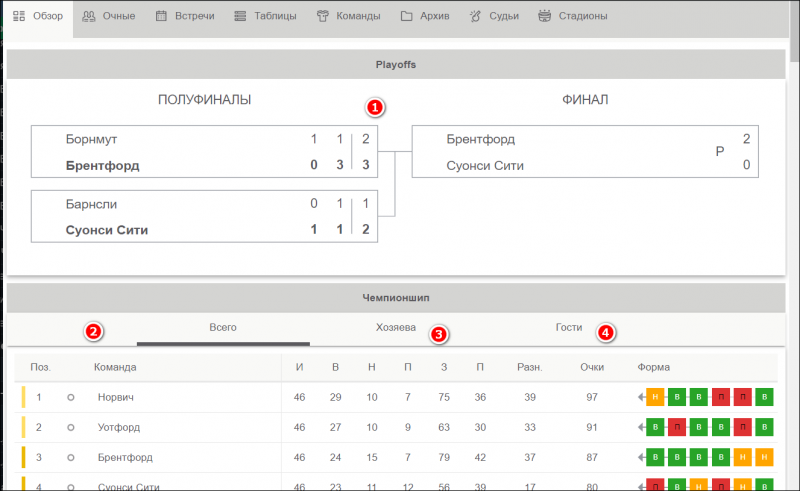Click Брентфорд in the standings table
Image resolution: width=800 pixels, height=491 pixels.
(x=125, y=457)
